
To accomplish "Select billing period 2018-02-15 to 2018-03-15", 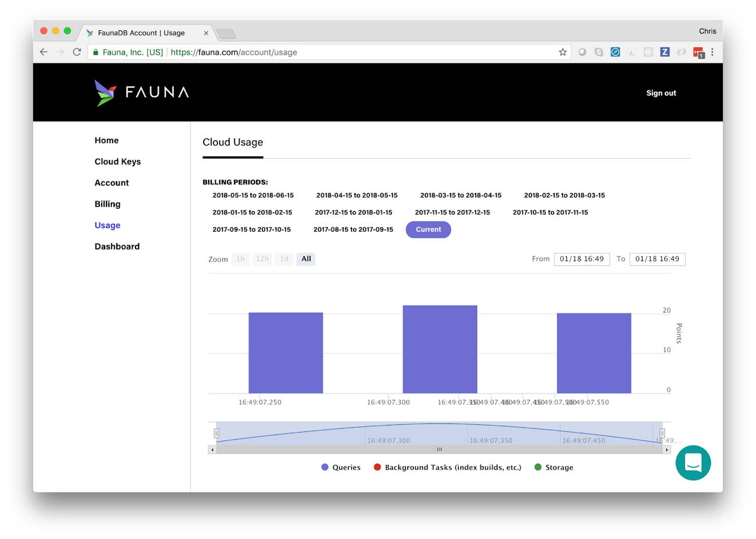I will tap(564, 195).
